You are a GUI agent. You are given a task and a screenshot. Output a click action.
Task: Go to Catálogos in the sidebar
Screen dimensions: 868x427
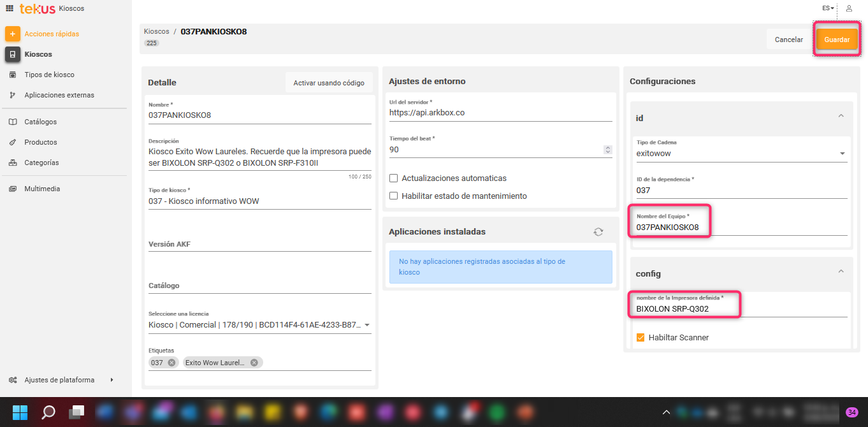tap(40, 122)
